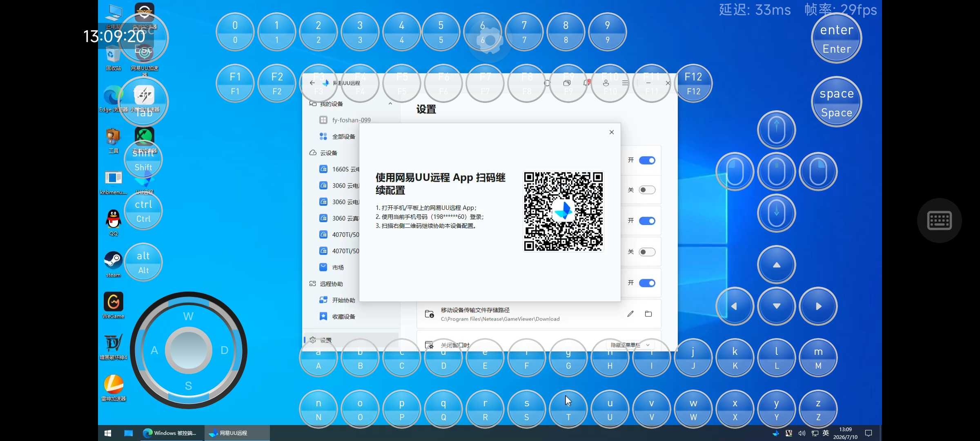The height and width of the screenshot is (441, 980).
Task: Open the Steam desktop icon
Action: pyautogui.click(x=113, y=264)
